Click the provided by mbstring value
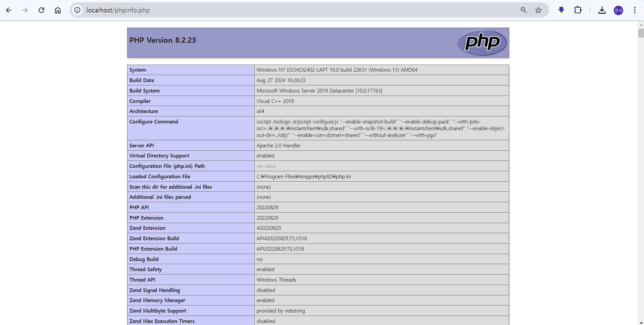Viewport: 644px width, 325px height. [281, 311]
